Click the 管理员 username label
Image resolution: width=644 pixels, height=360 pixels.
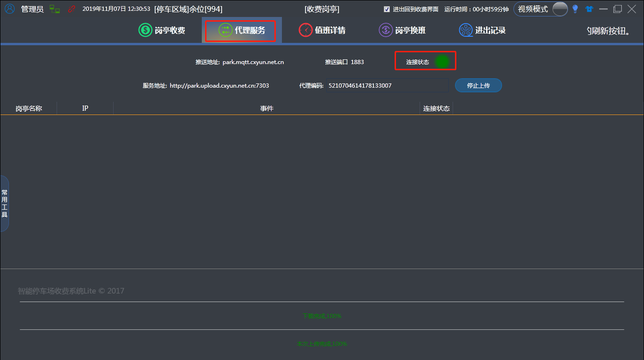point(32,9)
